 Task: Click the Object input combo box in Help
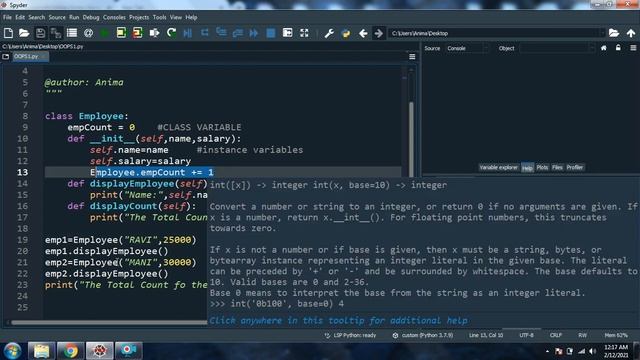[x=558, y=48]
